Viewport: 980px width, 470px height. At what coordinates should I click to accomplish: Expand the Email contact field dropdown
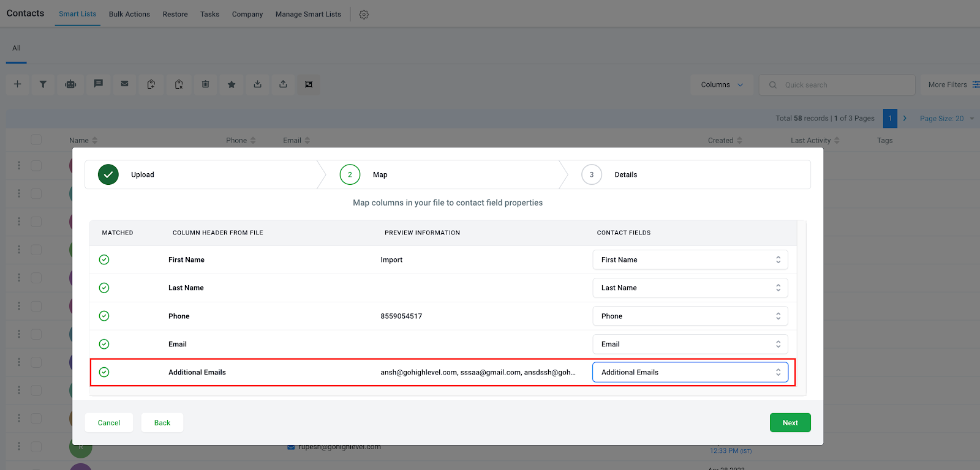tap(690, 345)
